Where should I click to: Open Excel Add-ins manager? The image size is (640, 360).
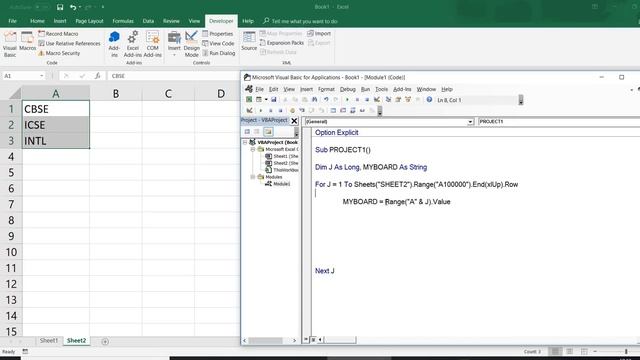(133, 44)
